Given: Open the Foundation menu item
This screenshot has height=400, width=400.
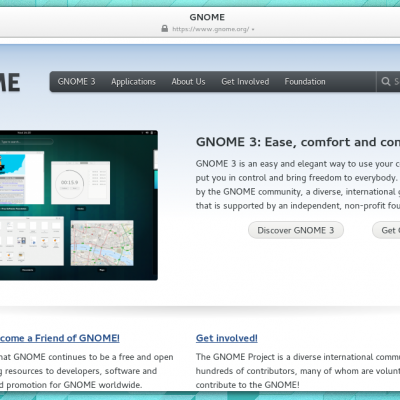Looking at the screenshot, I should pos(305,81).
